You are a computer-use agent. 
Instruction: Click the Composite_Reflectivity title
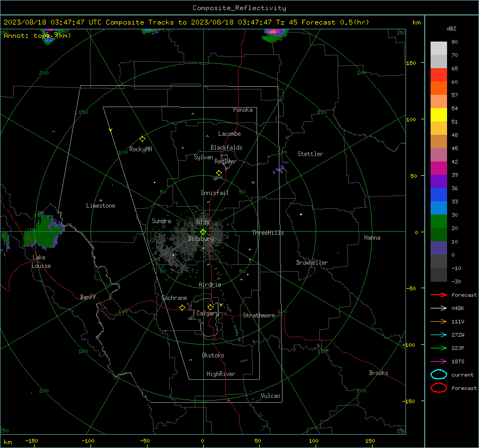point(239,8)
